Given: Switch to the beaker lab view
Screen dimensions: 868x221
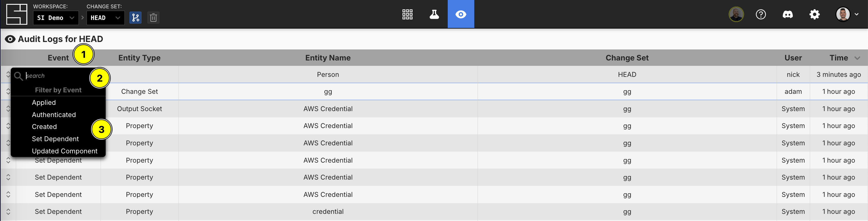Looking at the screenshot, I should (434, 14).
